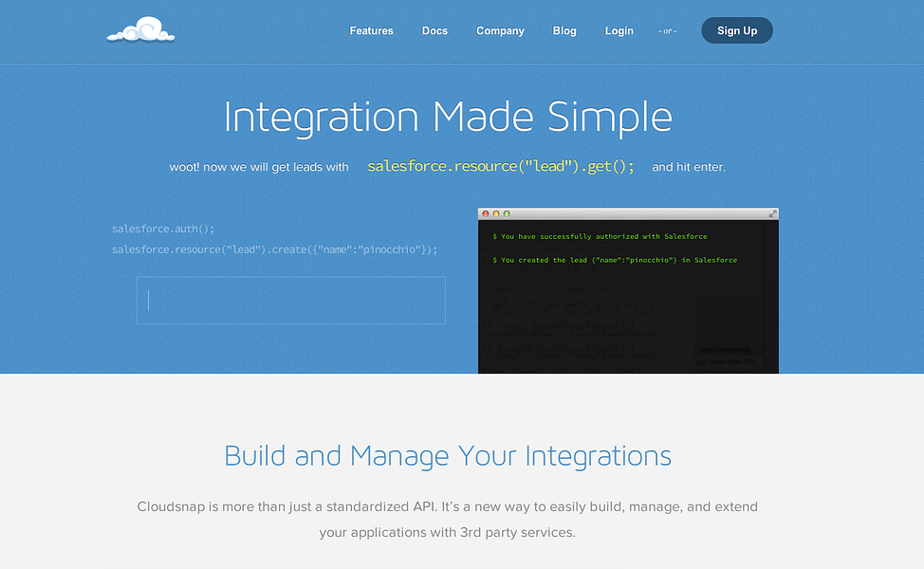This screenshot has width=924, height=569.
Task: Click the terminal window's green zoom dot
Action: coord(507,213)
